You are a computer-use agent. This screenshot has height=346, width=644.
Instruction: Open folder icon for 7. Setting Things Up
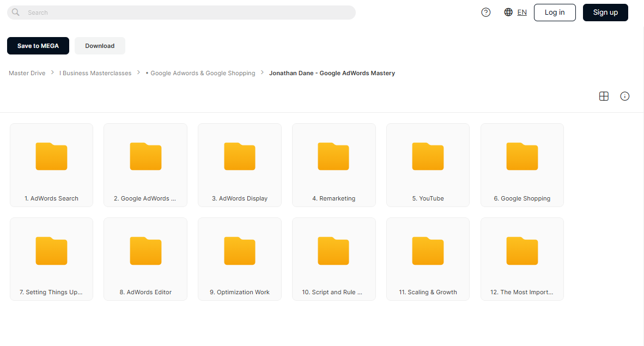point(51,251)
